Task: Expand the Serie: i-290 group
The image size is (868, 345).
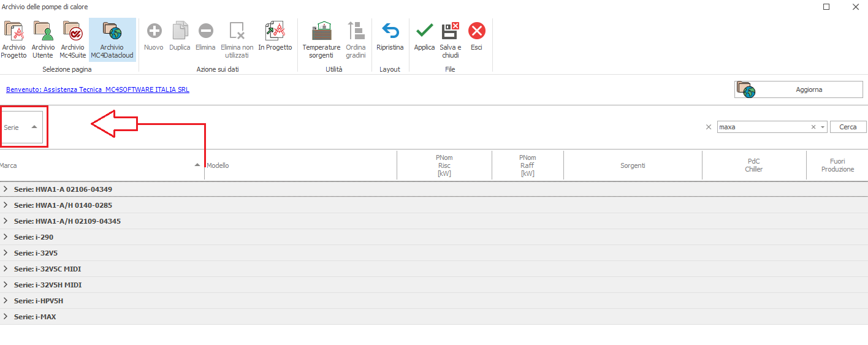Action: pyautogui.click(x=6, y=237)
